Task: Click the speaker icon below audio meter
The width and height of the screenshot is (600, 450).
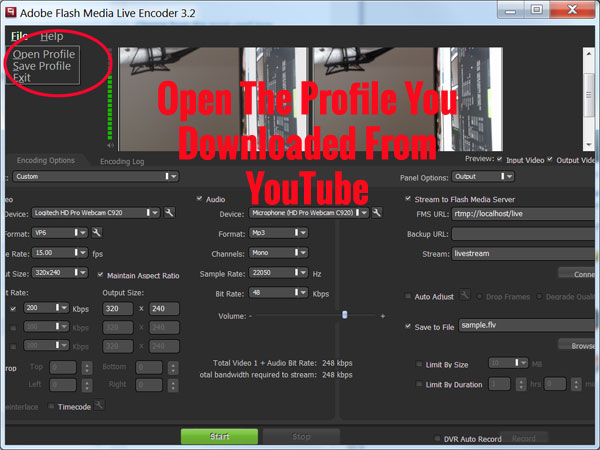Action: tap(110, 145)
